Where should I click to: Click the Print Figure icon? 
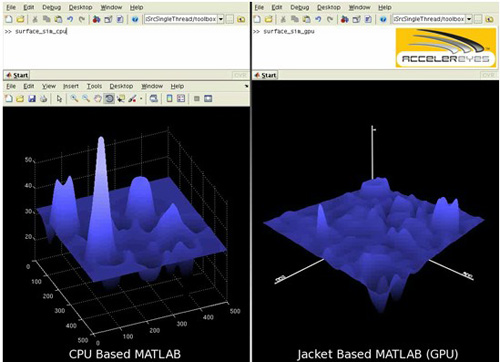(43, 99)
